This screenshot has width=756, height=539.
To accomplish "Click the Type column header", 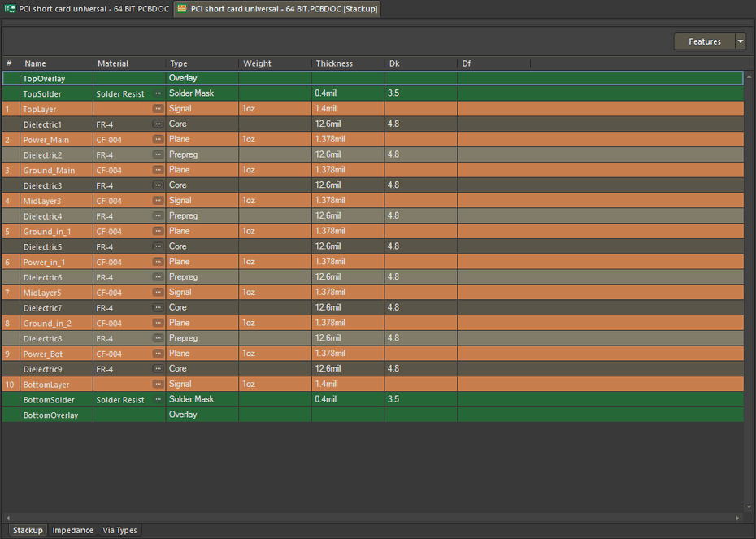I will pos(202,63).
